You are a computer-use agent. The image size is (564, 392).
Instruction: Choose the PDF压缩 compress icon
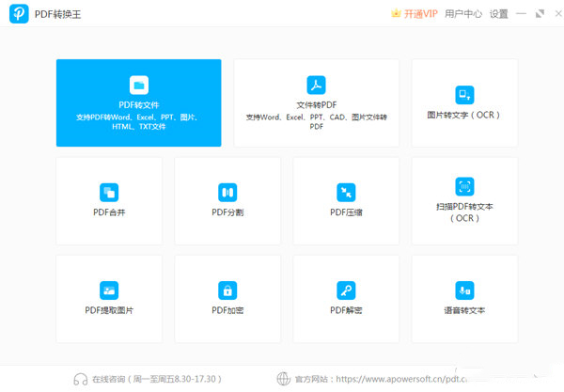point(346,192)
